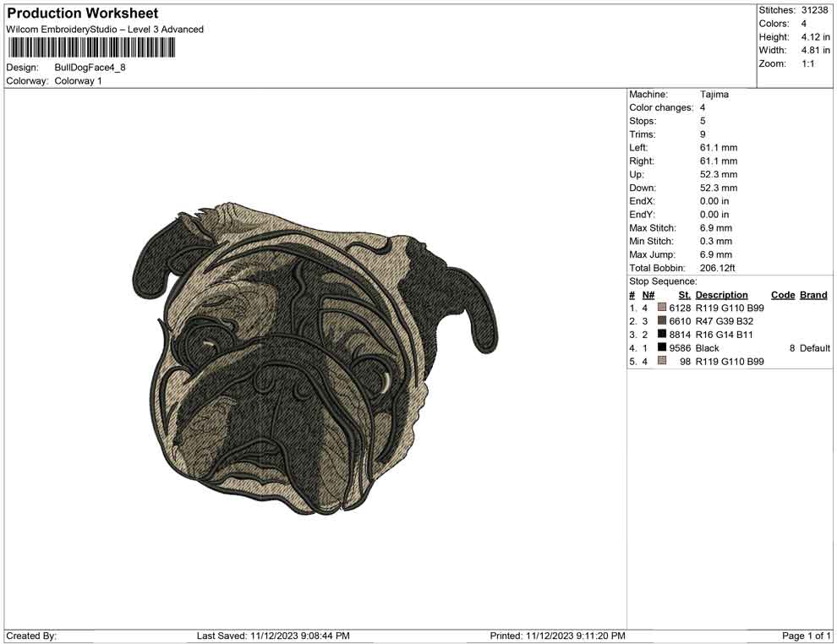The width and height of the screenshot is (837, 644).
Task: Click the 'Default' brand cell
Action: 814,348
